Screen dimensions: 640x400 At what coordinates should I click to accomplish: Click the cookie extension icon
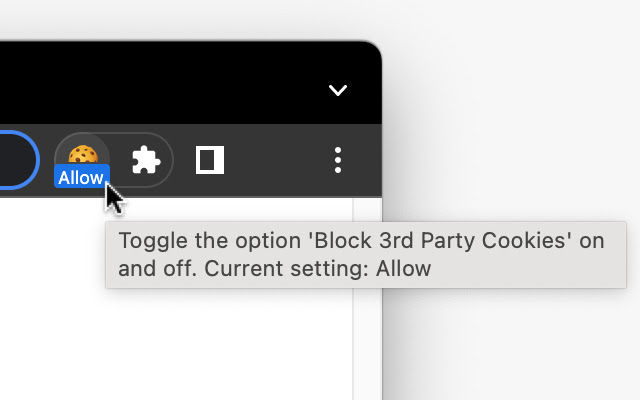click(x=82, y=154)
